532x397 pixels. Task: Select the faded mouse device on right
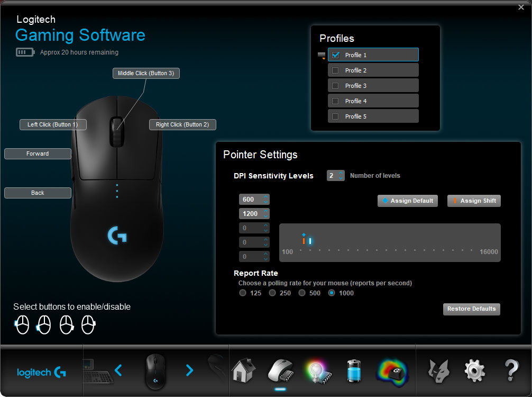click(216, 367)
